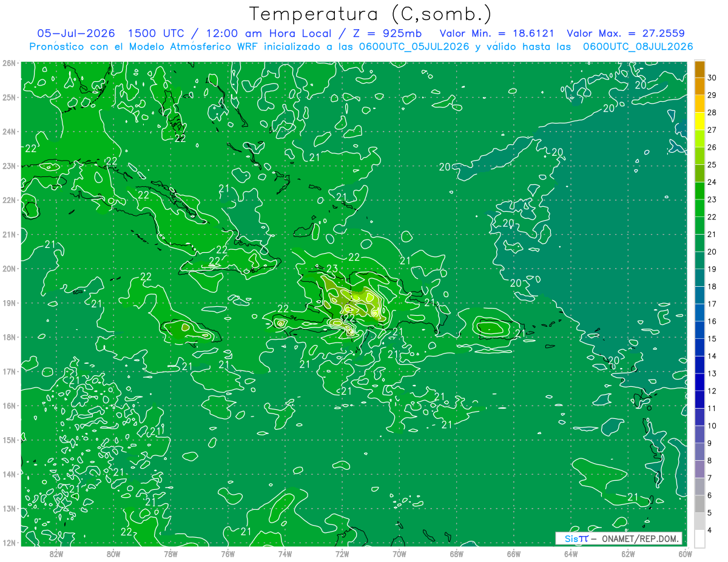
Task: Select the "Z = 925mb" level text
Action: tap(387, 33)
